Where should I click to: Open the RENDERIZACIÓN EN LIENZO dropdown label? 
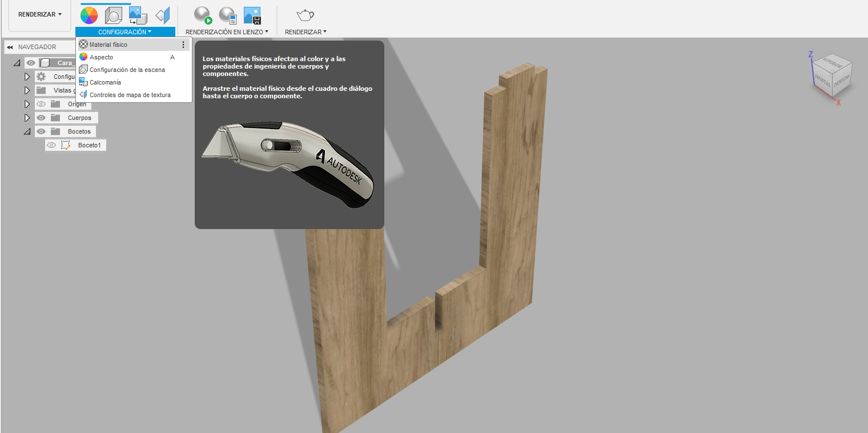(x=227, y=32)
